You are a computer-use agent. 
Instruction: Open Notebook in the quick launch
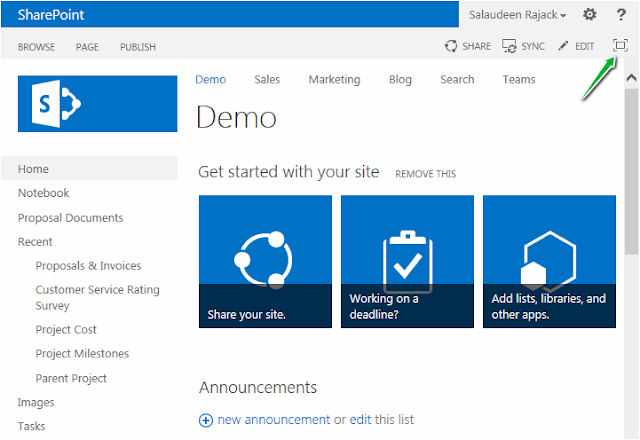coord(43,193)
